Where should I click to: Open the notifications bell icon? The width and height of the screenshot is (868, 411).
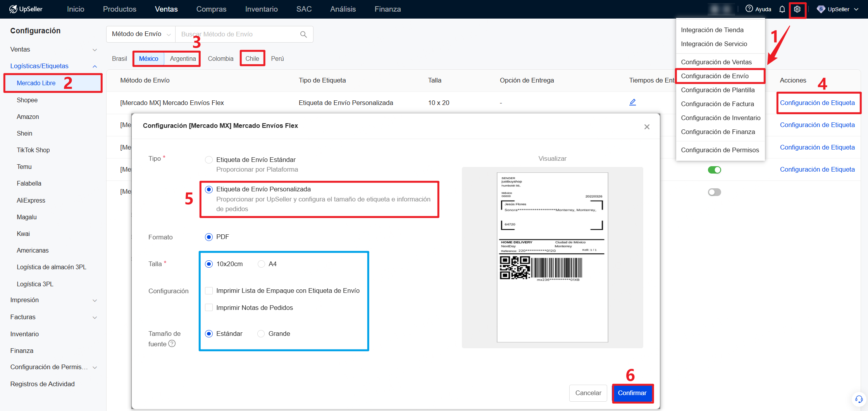coord(782,9)
